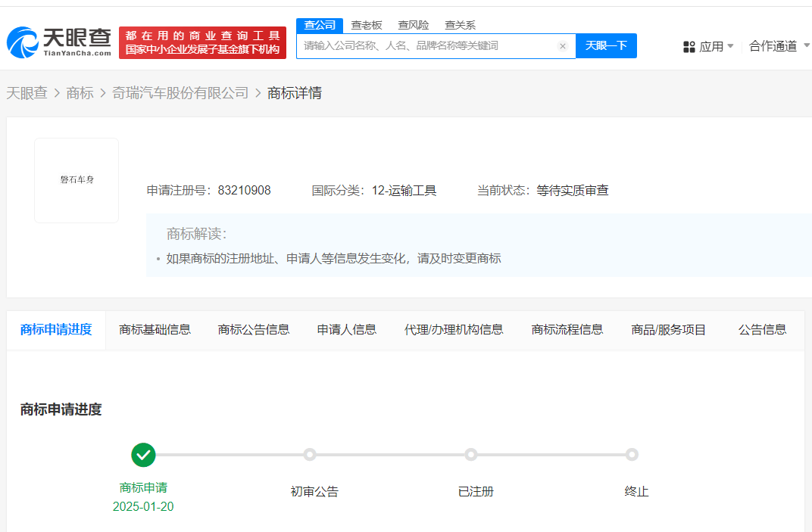Switch to 代理/办理机构信息 tab
Image resolution: width=812 pixels, height=532 pixels.
click(x=454, y=330)
